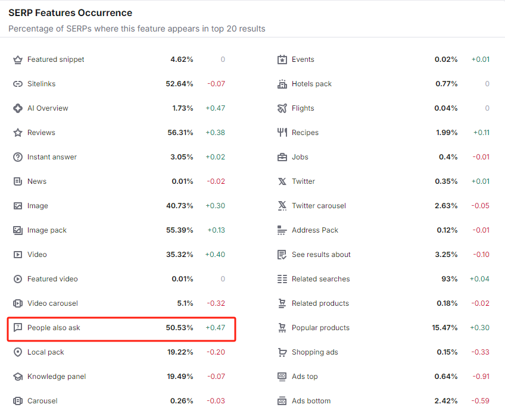Click the Flights airplane icon
Image resolution: width=505 pixels, height=420 pixels.
282,108
